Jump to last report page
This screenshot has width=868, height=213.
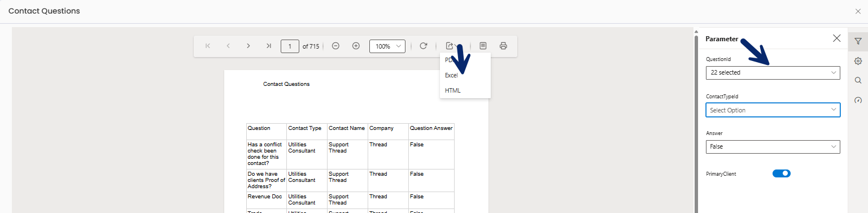[269, 46]
